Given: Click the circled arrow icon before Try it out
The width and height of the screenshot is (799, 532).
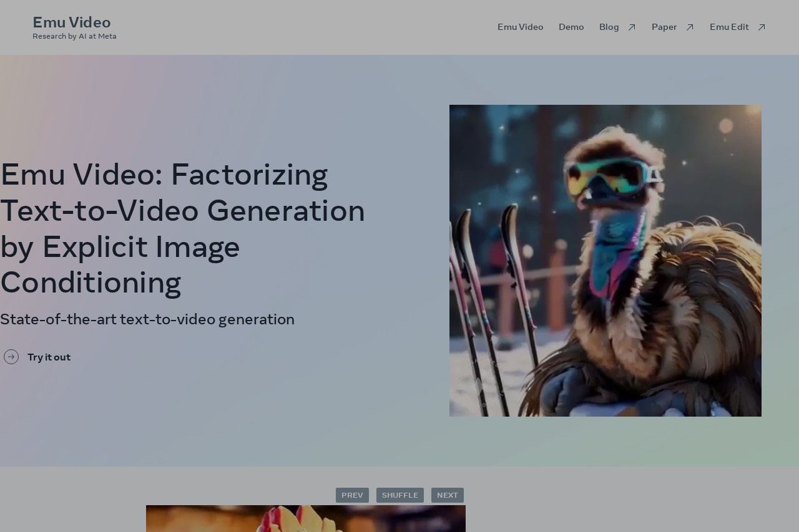Looking at the screenshot, I should coord(11,357).
